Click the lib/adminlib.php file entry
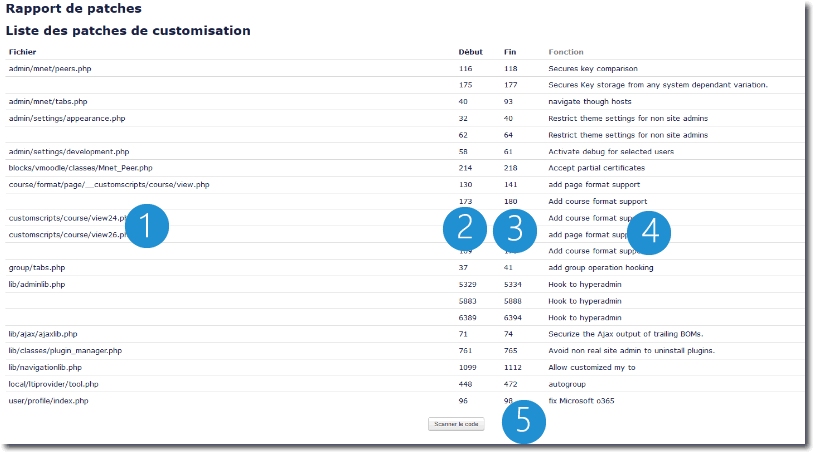Viewport: 814px width, 453px height. [36, 284]
